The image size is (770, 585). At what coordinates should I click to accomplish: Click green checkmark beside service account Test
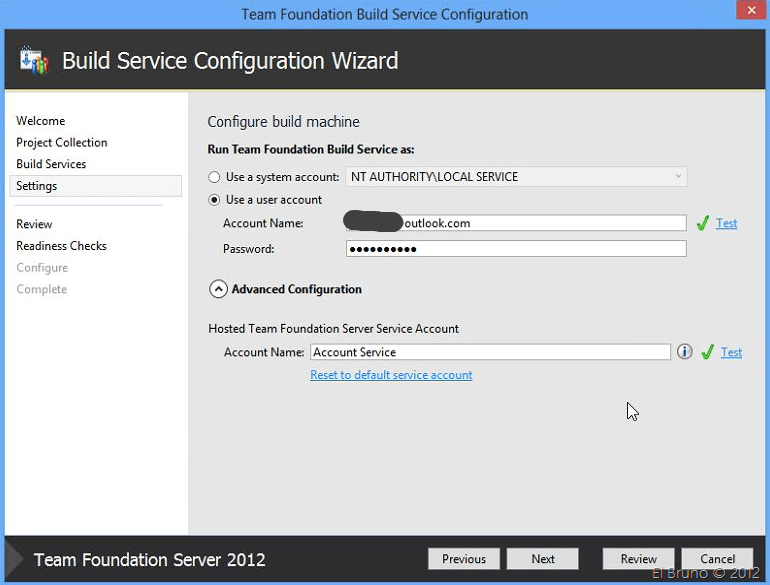tap(707, 352)
